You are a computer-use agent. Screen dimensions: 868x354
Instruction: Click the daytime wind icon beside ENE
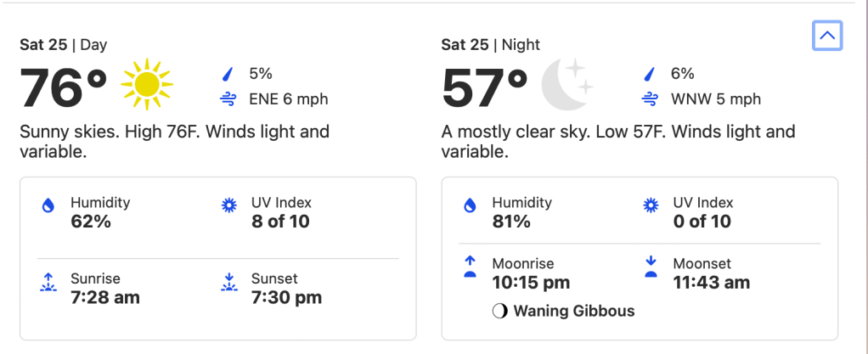pyautogui.click(x=228, y=99)
